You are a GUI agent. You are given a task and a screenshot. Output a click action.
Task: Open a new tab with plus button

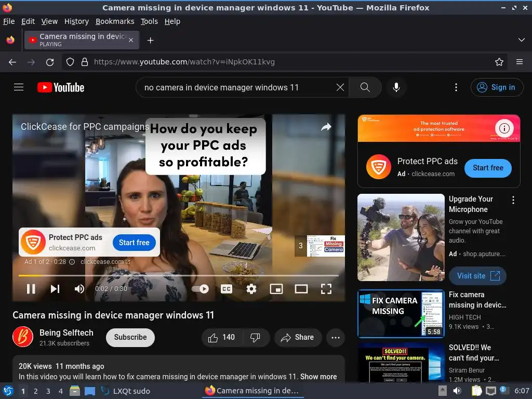[x=150, y=41]
